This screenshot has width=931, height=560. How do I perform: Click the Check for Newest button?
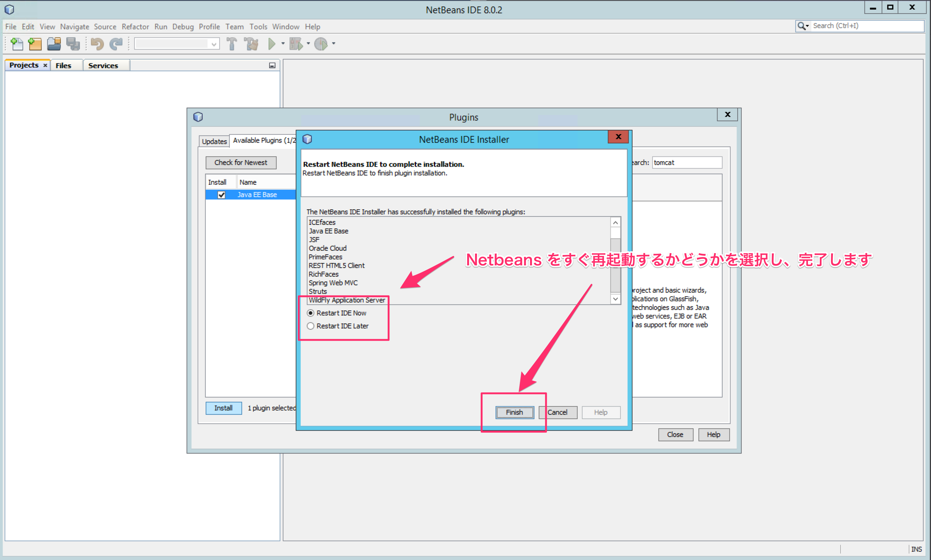241,162
